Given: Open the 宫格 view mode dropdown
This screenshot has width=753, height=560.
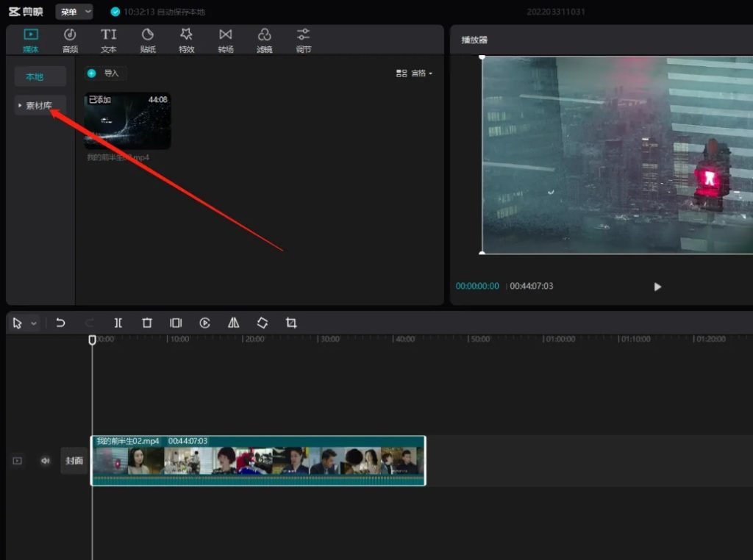Looking at the screenshot, I should point(414,73).
